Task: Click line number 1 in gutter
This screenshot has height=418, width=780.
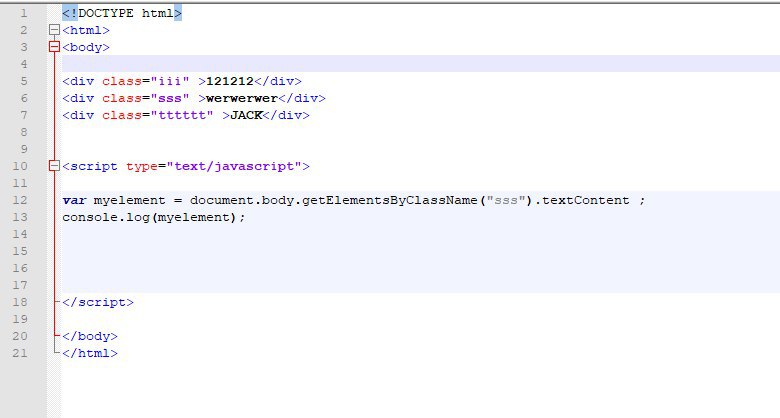Action: coord(23,13)
